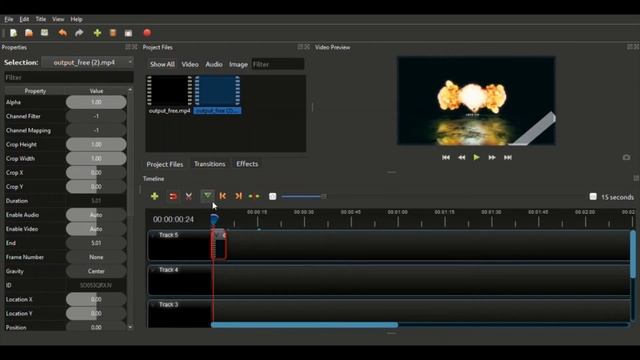Click the Location X value
640x360 pixels.
point(96,299)
